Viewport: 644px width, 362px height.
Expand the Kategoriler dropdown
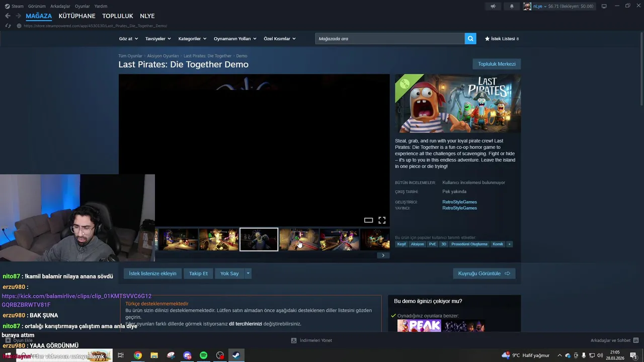pyautogui.click(x=192, y=39)
